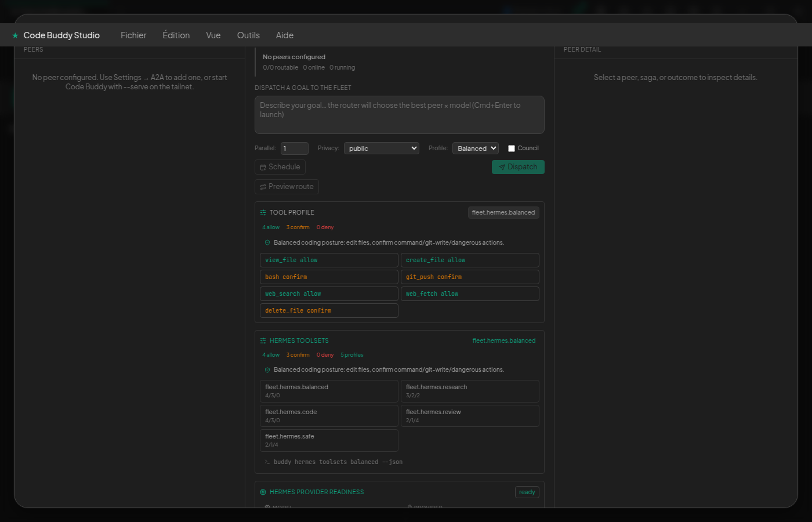This screenshot has width=812, height=522.
Task: Click '0 deny' count under Tool Profile
Action: click(x=325, y=227)
